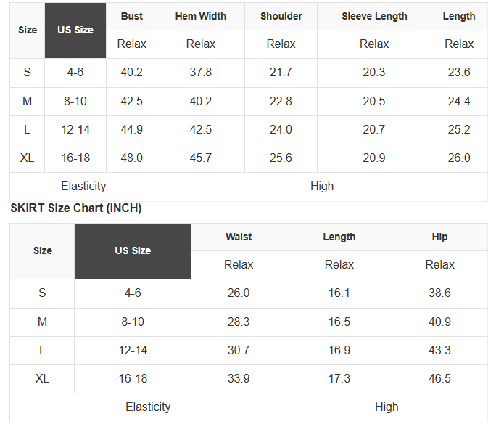Select the skirt chart US Size header

pos(133,251)
